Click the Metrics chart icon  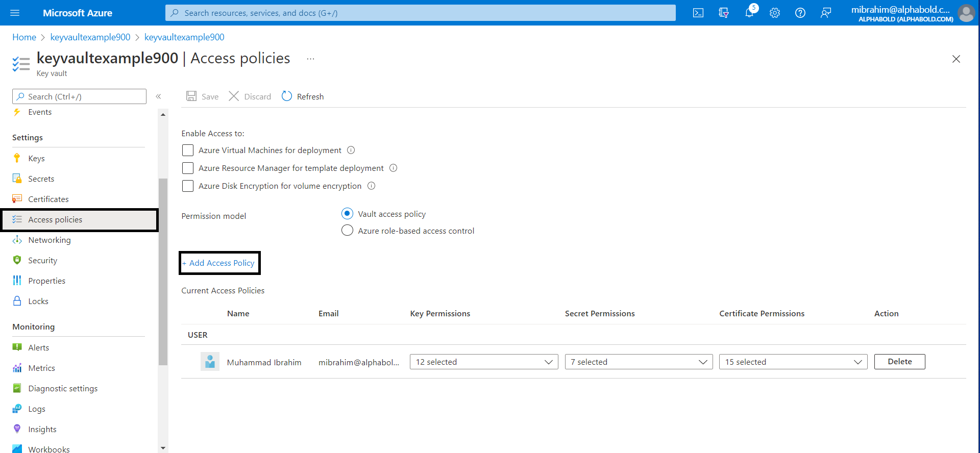tap(17, 367)
